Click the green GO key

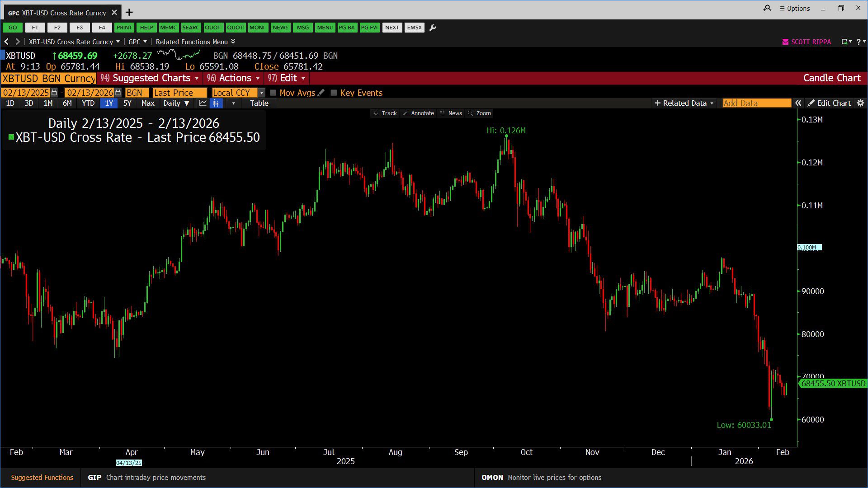13,28
